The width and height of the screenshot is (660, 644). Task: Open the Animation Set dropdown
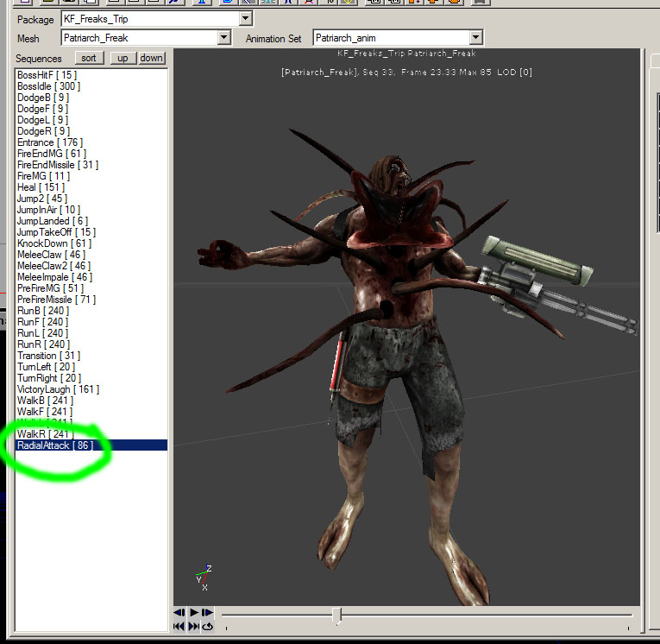(475, 37)
